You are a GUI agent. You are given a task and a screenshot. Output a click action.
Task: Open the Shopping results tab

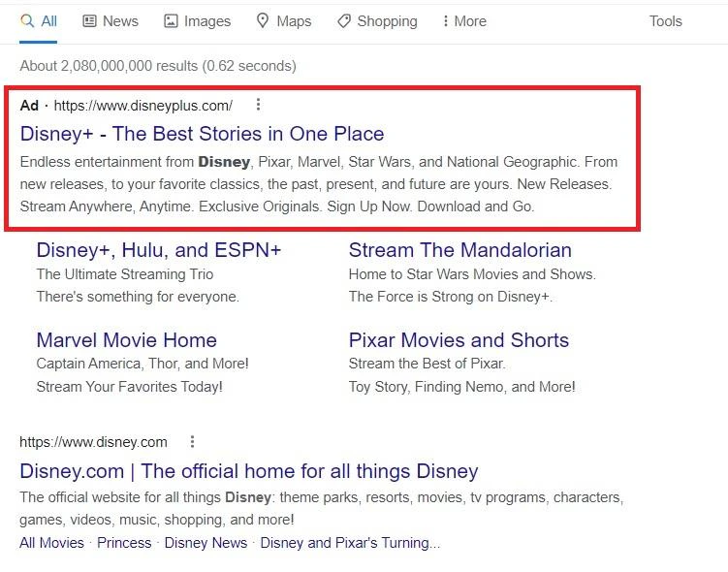pyautogui.click(x=377, y=21)
